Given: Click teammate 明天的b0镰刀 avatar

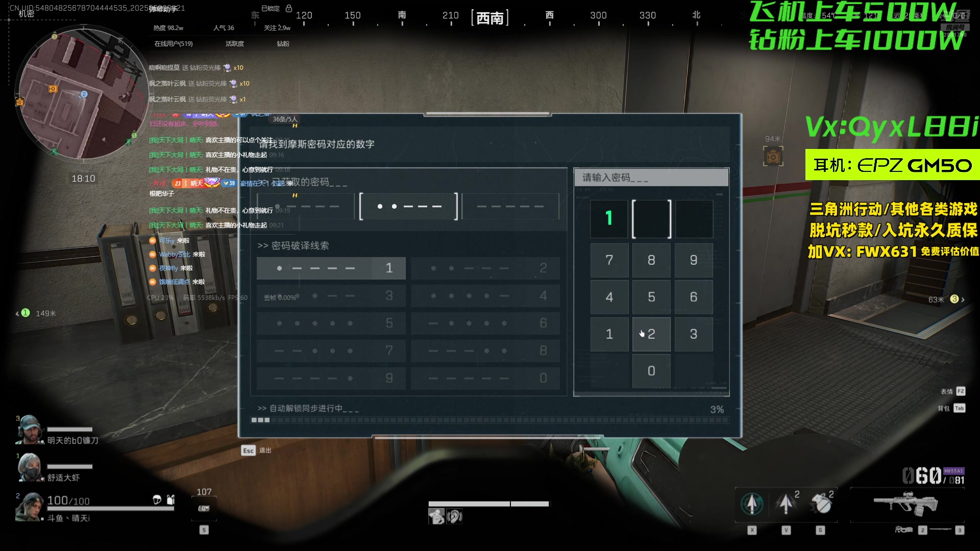Looking at the screenshot, I should tap(30, 430).
